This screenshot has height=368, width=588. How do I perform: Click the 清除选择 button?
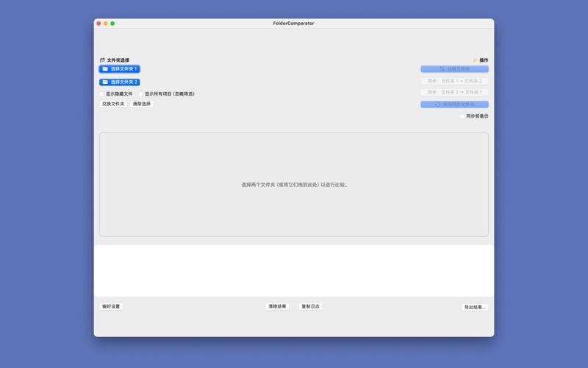click(142, 104)
